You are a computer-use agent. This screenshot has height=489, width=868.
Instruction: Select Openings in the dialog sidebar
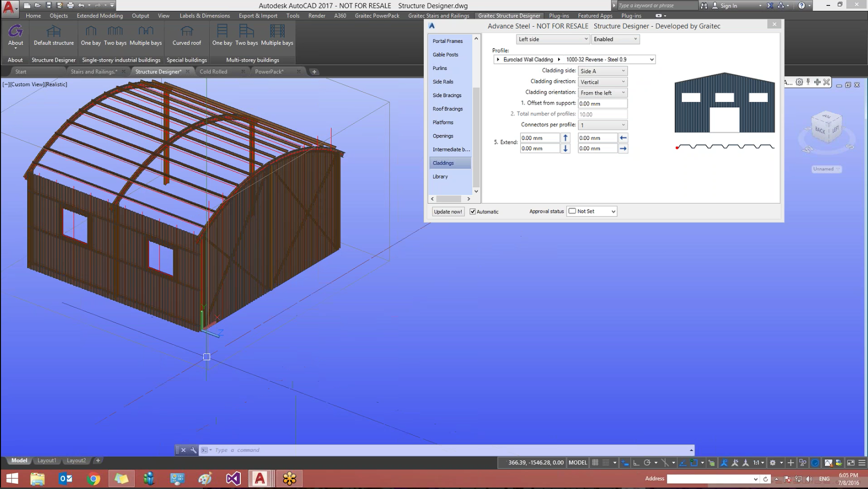[x=443, y=136]
